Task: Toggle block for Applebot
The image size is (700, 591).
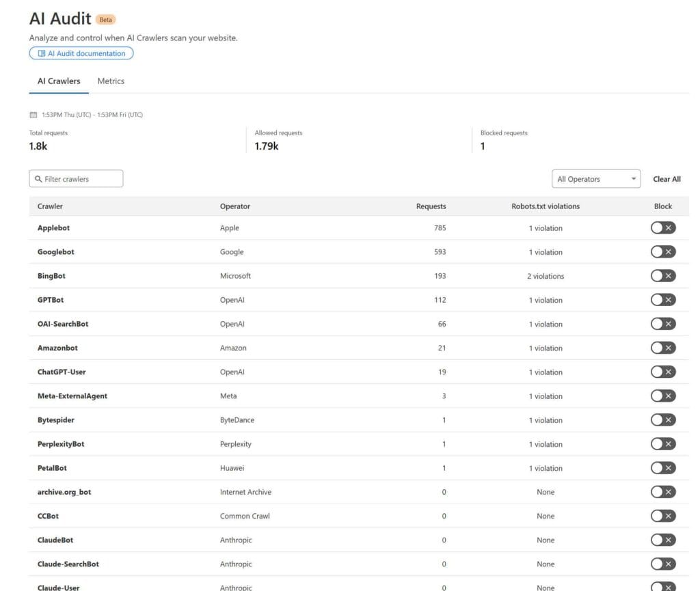Action: [x=662, y=228]
